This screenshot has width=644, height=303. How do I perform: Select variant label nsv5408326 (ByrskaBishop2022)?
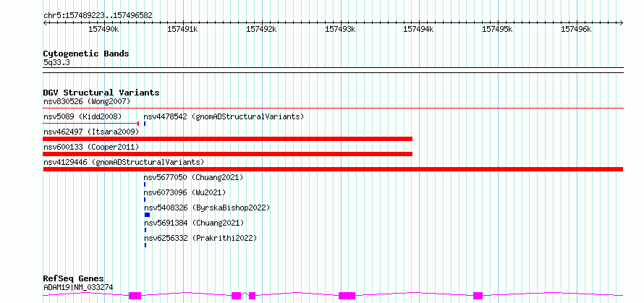pos(207,208)
